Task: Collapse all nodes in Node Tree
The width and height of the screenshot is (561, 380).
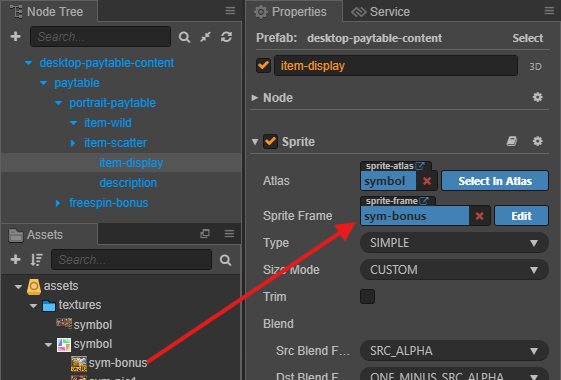Action: click(205, 36)
